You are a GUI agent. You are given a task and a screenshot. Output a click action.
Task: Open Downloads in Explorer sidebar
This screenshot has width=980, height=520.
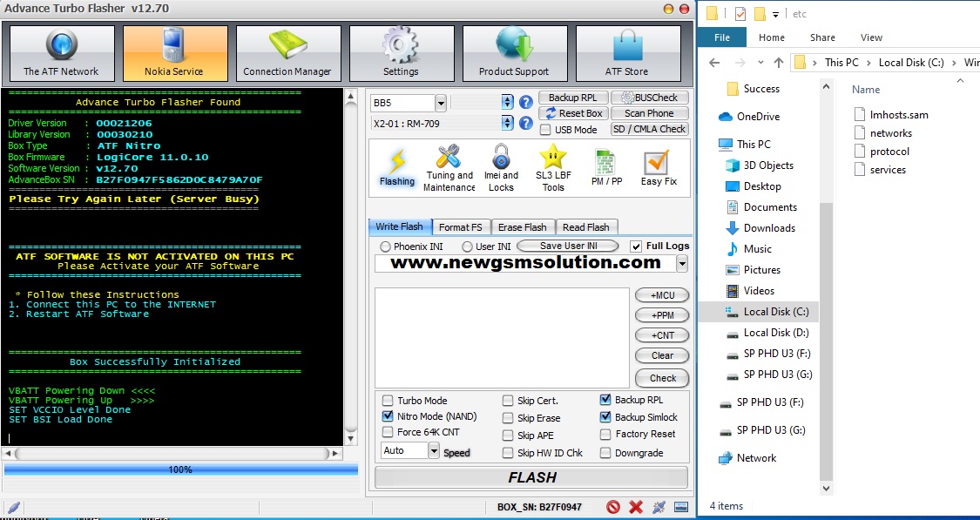coord(760,228)
